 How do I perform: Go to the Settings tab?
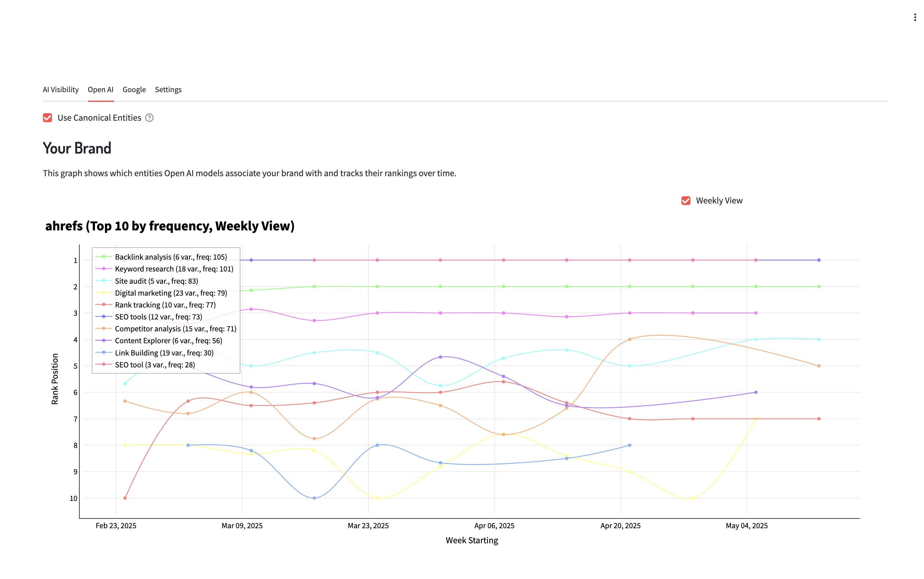pyautogui.click(x=168, y=90)
